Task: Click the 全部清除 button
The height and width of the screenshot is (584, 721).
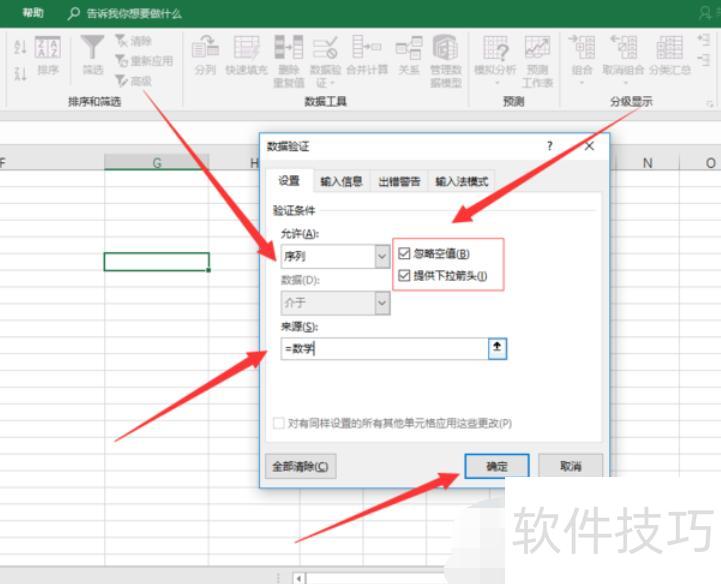Action: coord(300,466)
